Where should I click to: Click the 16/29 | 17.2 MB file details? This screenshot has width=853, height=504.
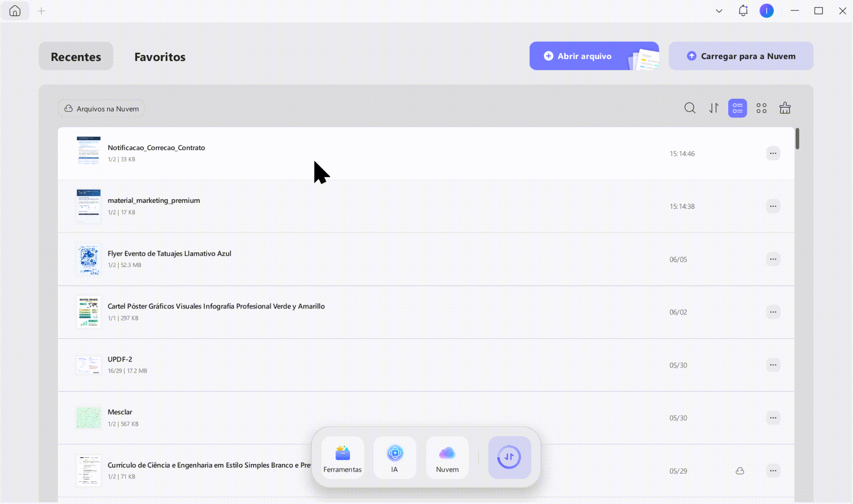(x=127, y=371)
